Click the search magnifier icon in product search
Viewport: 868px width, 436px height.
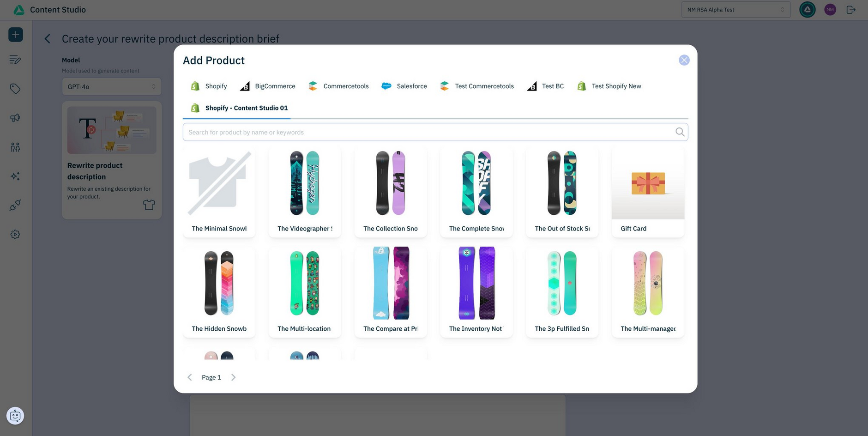(680, 132)
